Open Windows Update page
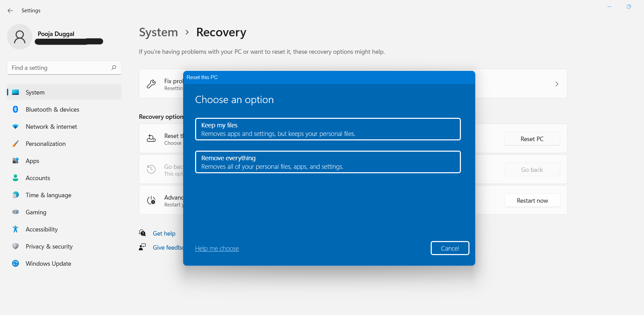644x315 pixels. coord(64,263)
